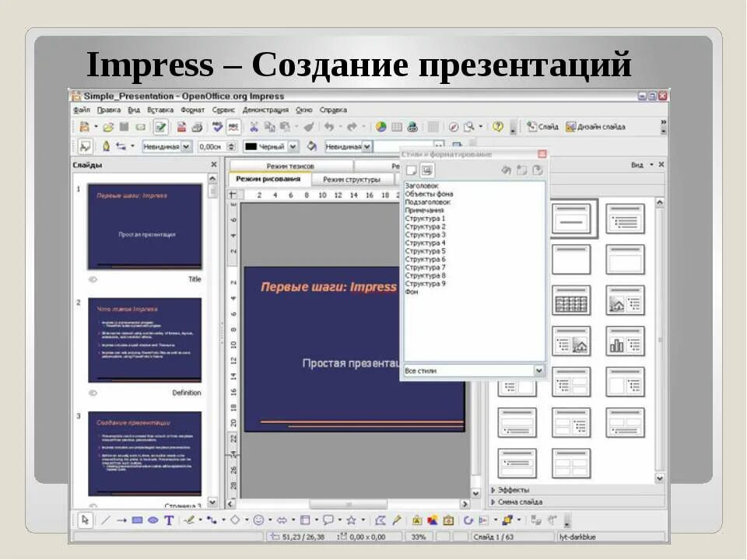Screen dimensions: 747x560
Task: Toggle Fill Format Mode in Styles dialog
Action: [x=507, y=170]
